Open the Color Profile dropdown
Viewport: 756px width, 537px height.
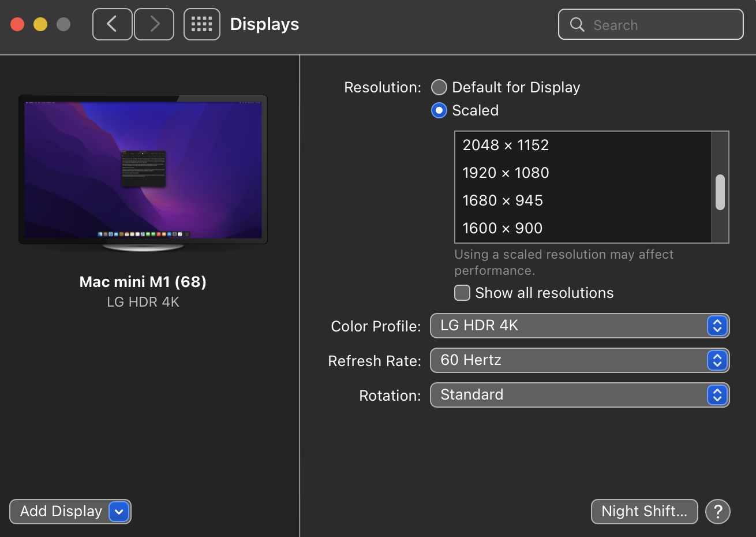[579, 326]
